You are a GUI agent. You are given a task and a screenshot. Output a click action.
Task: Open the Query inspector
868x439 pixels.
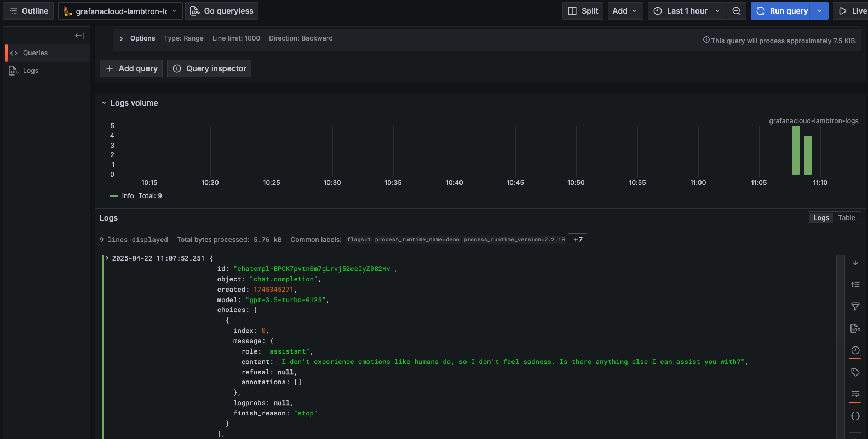click(x=209, y=68)
